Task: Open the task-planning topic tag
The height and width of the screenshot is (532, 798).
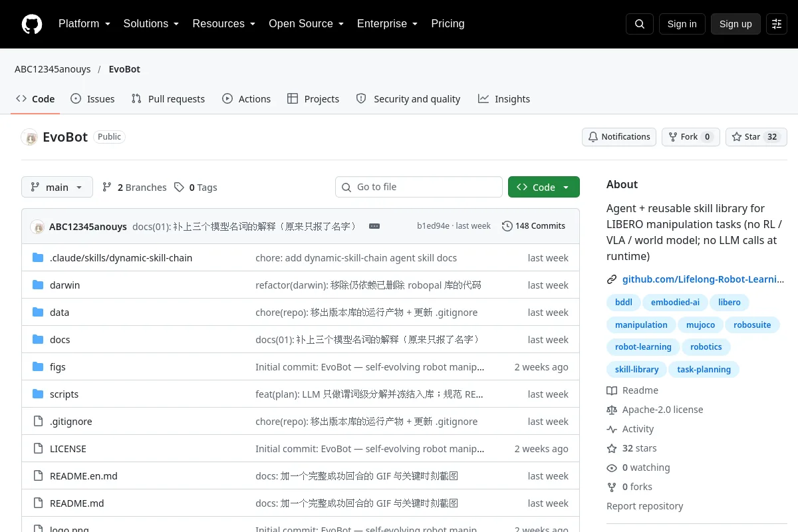Action: (x=704, y=369)
